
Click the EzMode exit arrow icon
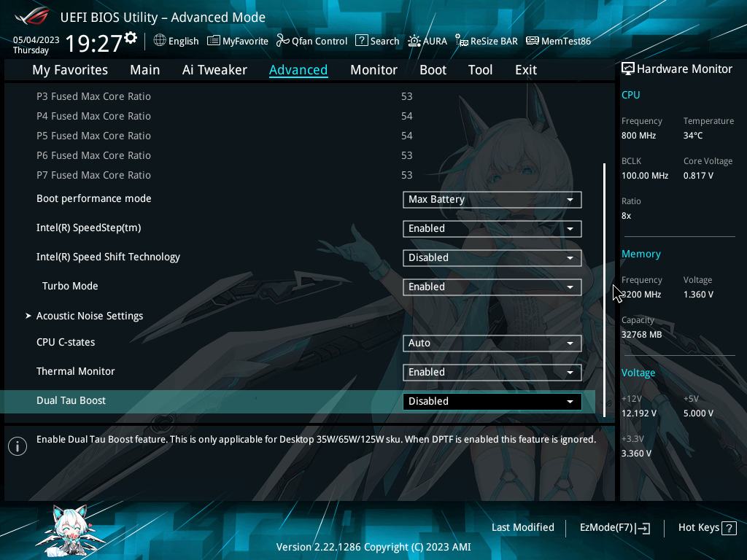point(643,528)
